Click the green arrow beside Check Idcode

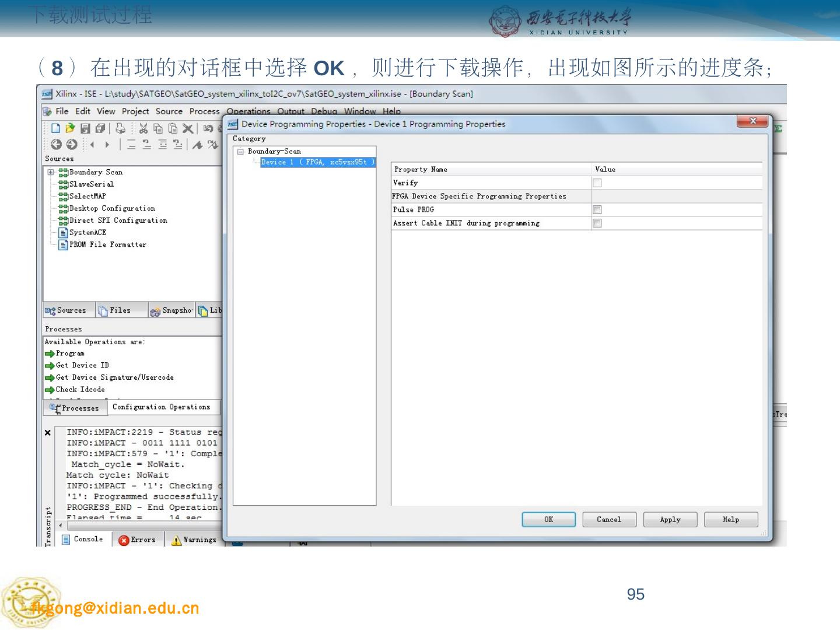[50, 390]
